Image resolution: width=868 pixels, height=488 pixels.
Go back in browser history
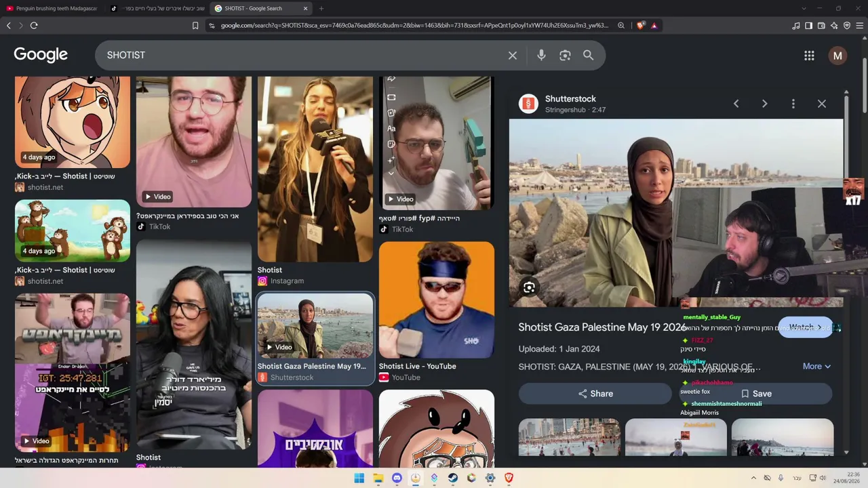(x=9, y=26)
